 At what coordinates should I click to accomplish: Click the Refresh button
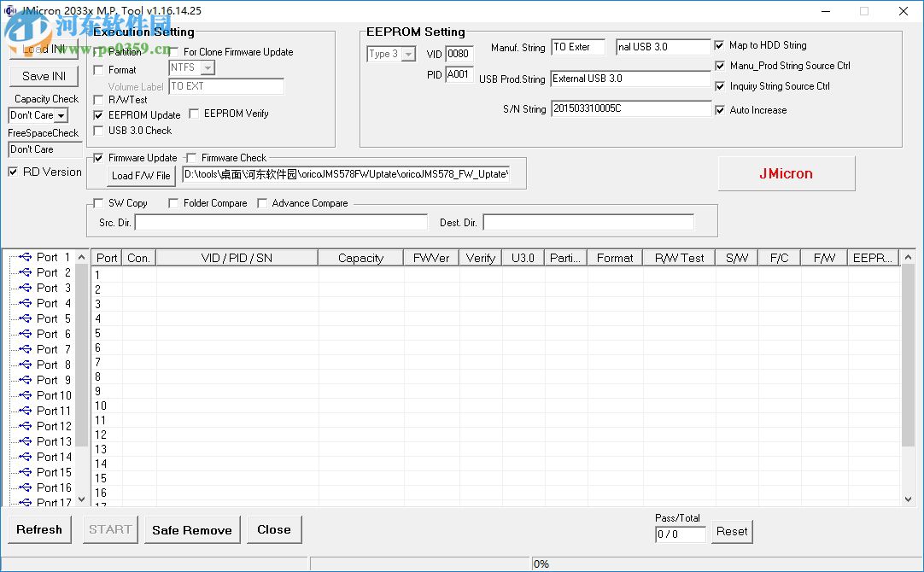(39, 529)
